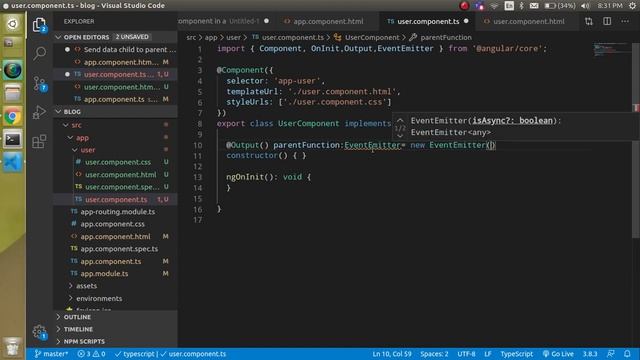Image resolution: width=640 pixels, height=360 pixels.
Task: Switch to the app.component.html tab
Action: (328, 21)
